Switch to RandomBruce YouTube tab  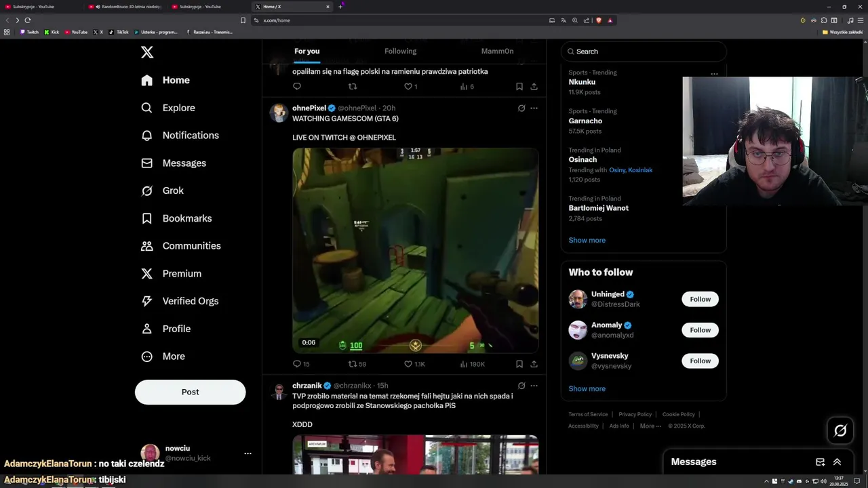click(x=125, y=6)
